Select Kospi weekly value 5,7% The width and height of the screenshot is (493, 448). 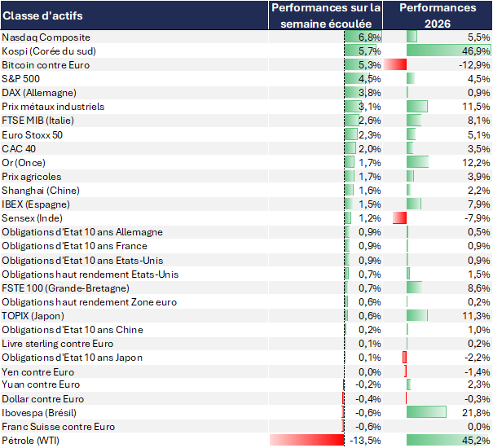click(x=370, y=51)
